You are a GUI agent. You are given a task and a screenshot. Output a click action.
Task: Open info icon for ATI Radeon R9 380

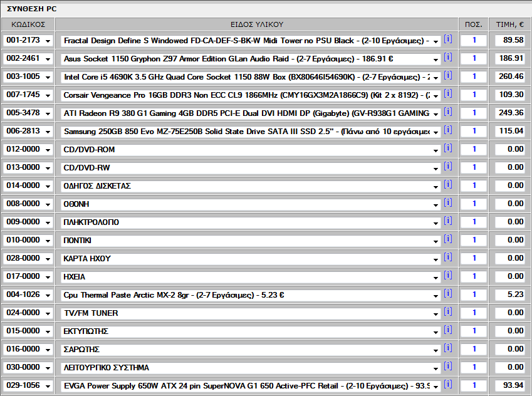coord(448,112)
